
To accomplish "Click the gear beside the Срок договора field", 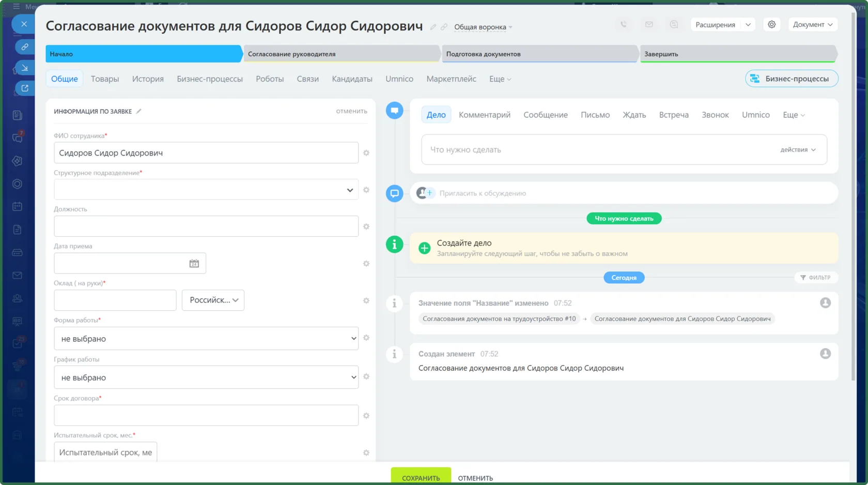I will pyautogui.click(x=366, y=416).
